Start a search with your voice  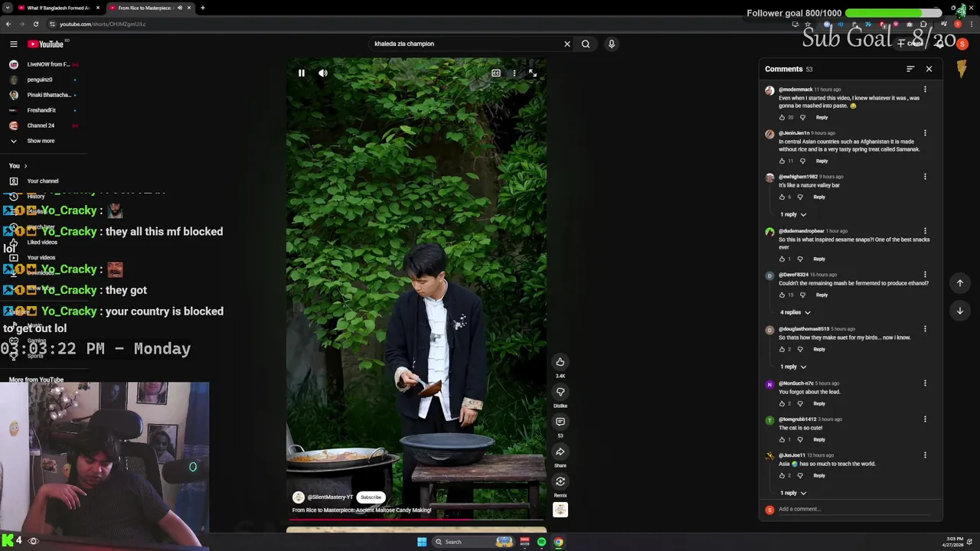point(612,44)
